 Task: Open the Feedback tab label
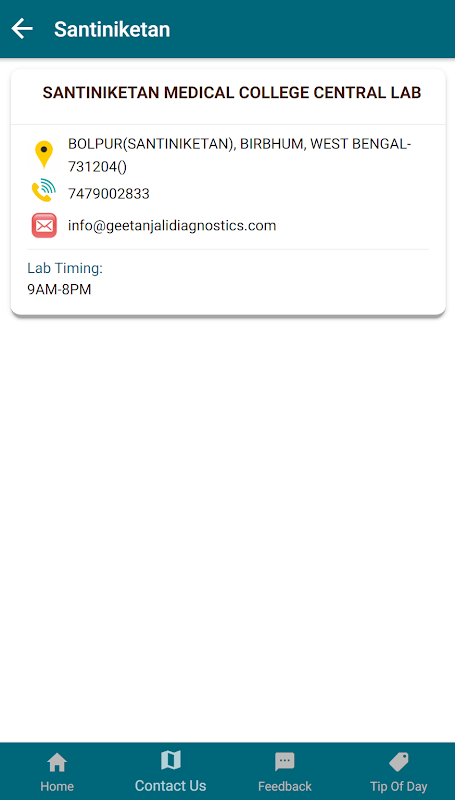click(285, 786)
